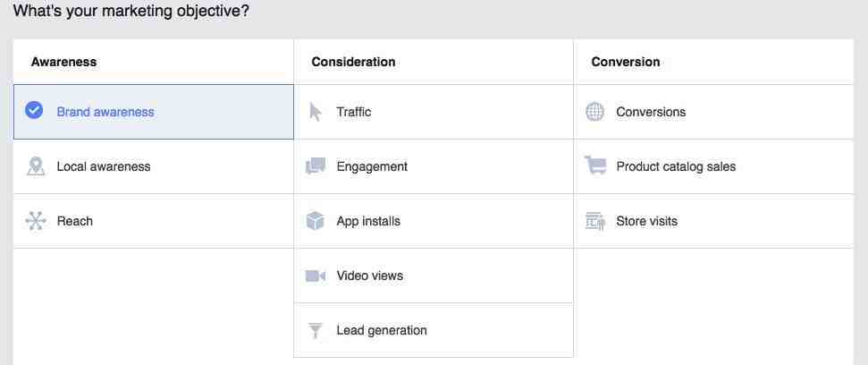
Task: Select the Store visits storefront icon
Action: (x=595, y=221)
